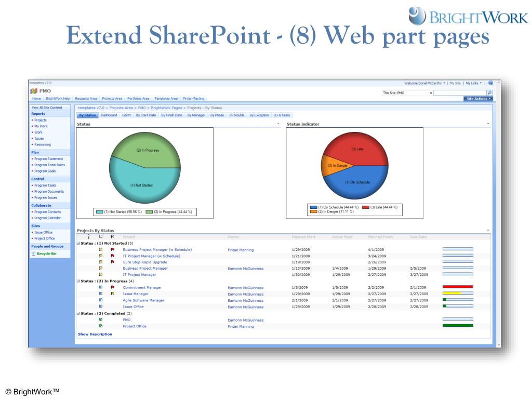Select the By Status tab

87,115
